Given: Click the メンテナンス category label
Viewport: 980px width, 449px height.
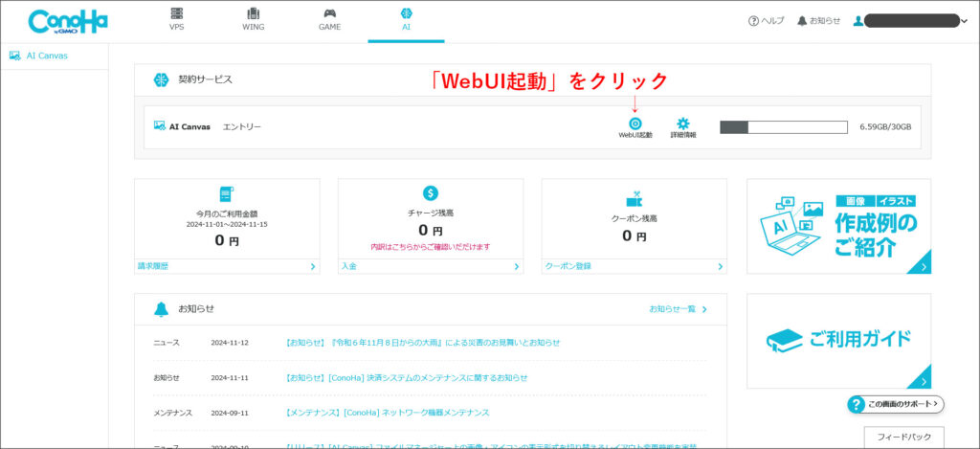Looking at the screenshot, I should [172, 413].
